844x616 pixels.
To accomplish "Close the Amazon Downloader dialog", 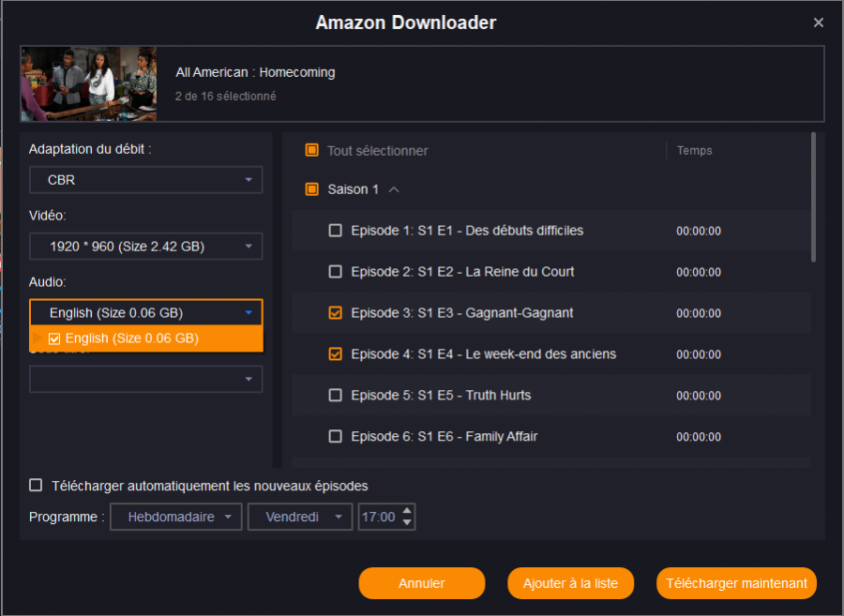I will 818,23.
